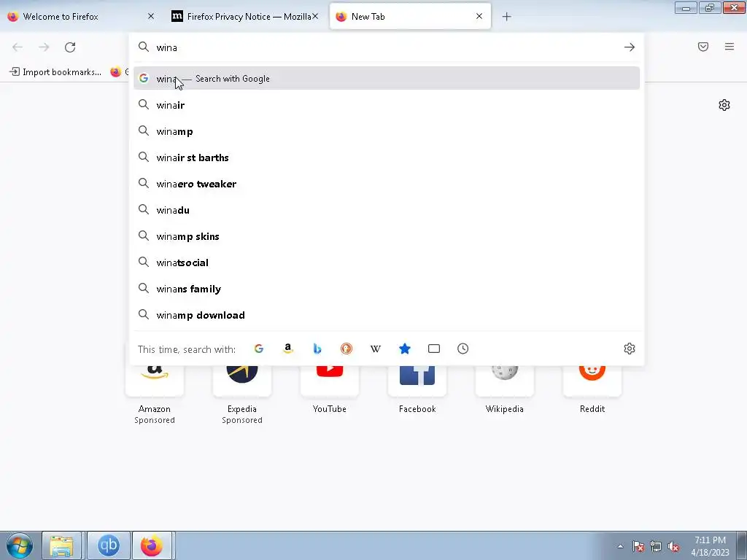The image size is (747, 560).
Task: Open the Firefox application menu
Action: click(729, 47)
